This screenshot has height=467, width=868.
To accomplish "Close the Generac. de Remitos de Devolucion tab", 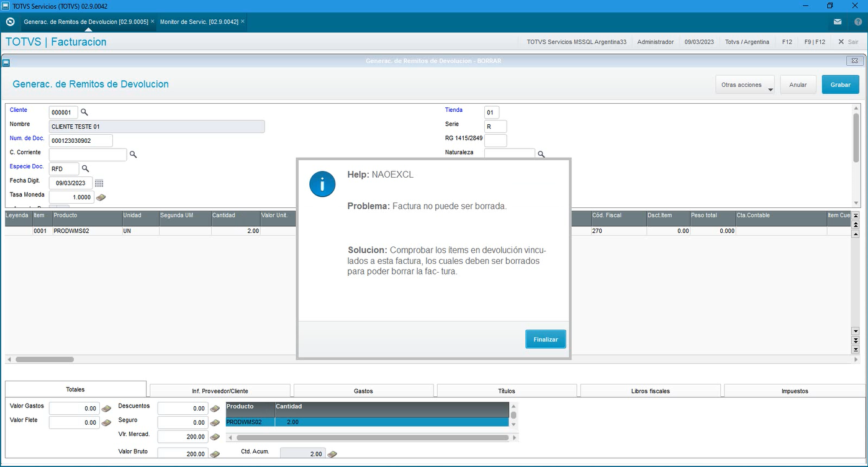I will [x=152, y=21].
